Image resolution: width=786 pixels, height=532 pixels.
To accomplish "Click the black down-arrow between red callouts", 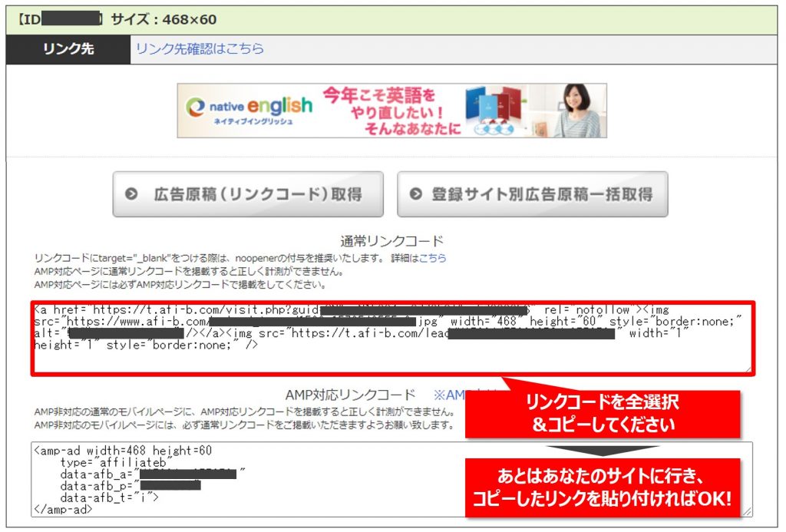I will [x=603, y=450].
